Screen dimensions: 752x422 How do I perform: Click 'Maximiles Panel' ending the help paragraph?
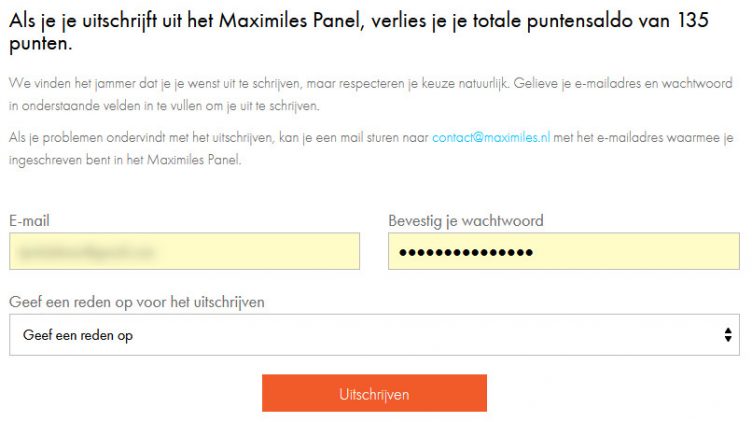pyautogui.click(x=193, y=160)
